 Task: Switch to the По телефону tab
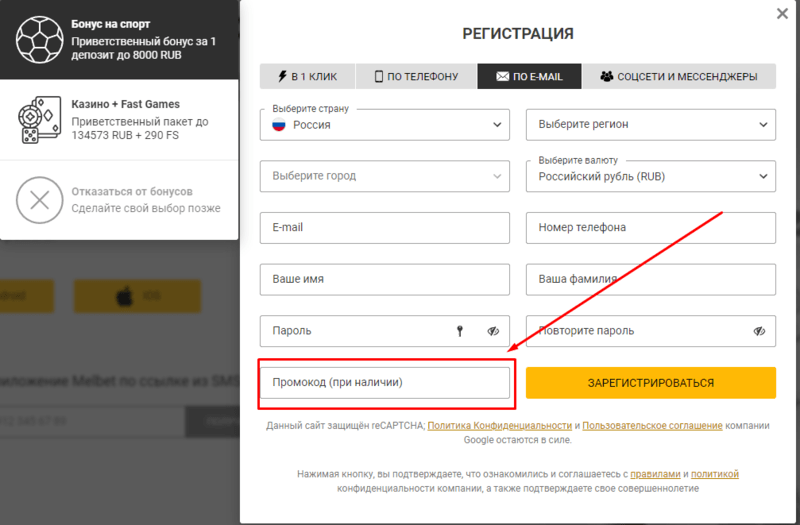(416, 77)
